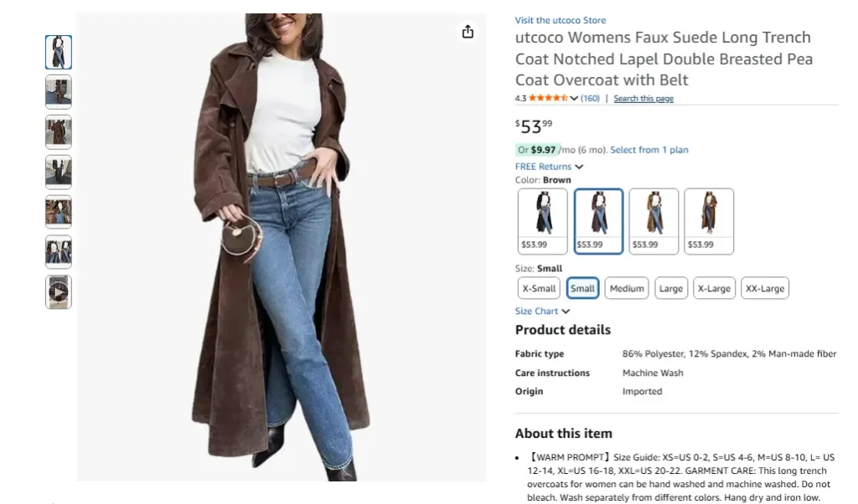The height and width of the screenshot is (504, 858).
Task: Choose the rightmost coat color variant
Action: (709, 219)
